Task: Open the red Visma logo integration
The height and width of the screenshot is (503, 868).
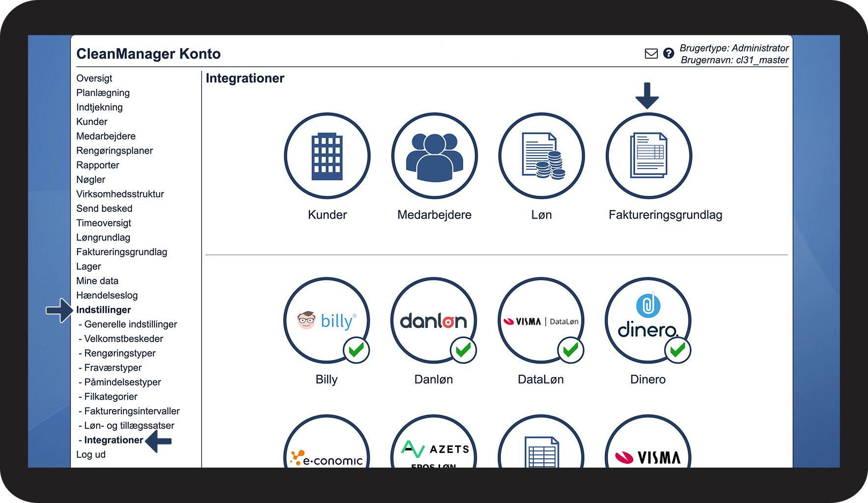Action: point(648,442)
